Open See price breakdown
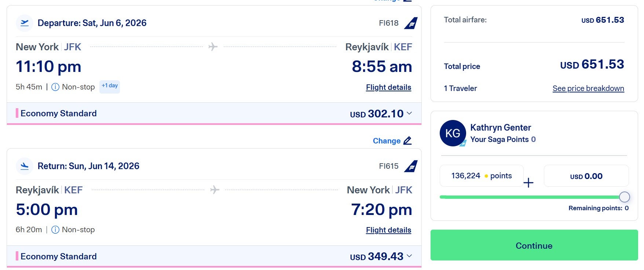644x270 pixels. pyautogui.click(x=588, y=88)
